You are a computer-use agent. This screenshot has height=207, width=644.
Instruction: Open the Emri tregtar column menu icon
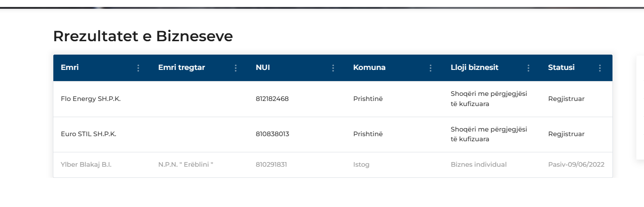[x=235, y=68]
